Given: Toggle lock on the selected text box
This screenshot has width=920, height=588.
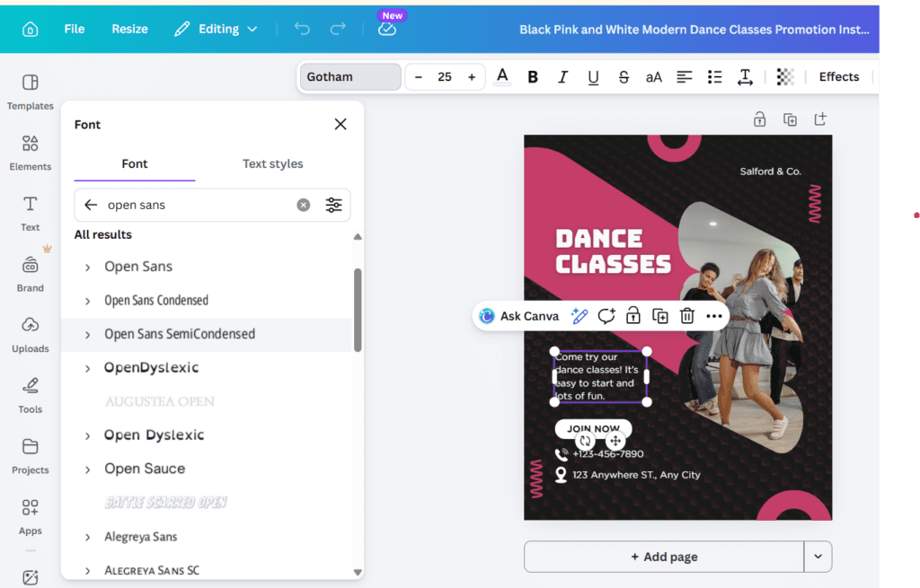Looking at the screenshot, I should 633,316.
